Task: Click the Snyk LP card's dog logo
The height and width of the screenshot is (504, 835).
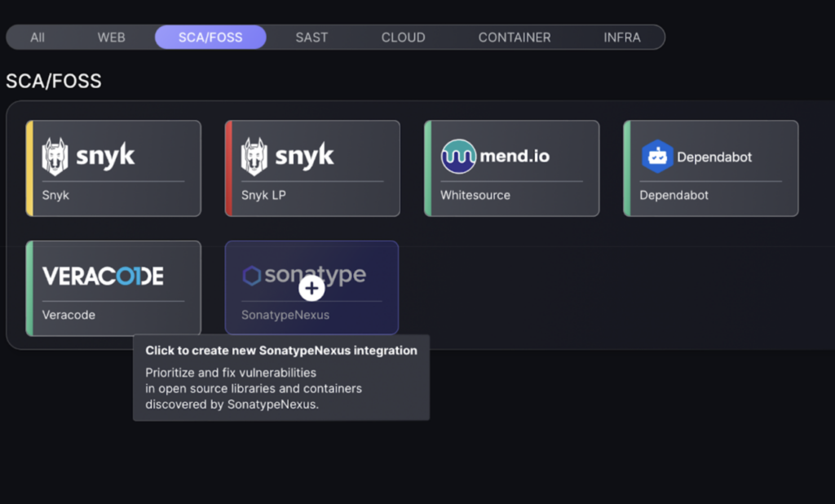Action: tap(254, 156)
